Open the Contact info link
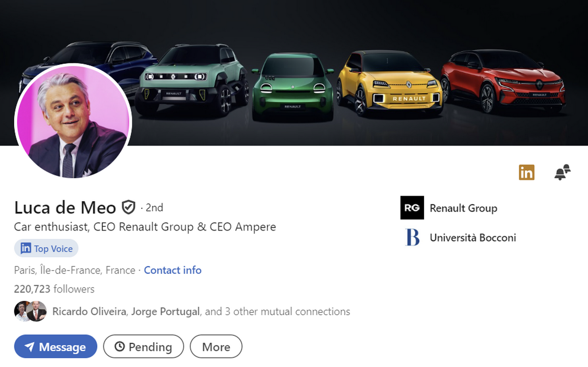This screenshot has height=367, width=588. 173,270
